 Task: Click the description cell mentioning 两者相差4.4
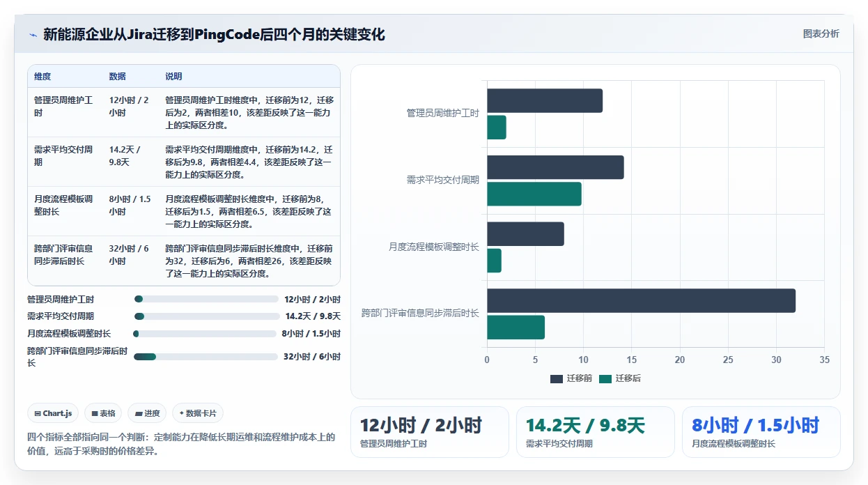[x=249, y=162]
